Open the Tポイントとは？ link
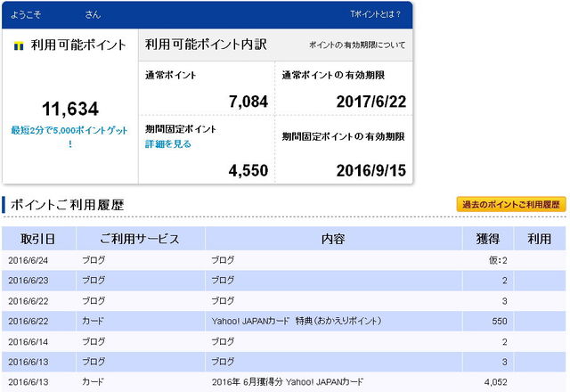 [376, 14]
